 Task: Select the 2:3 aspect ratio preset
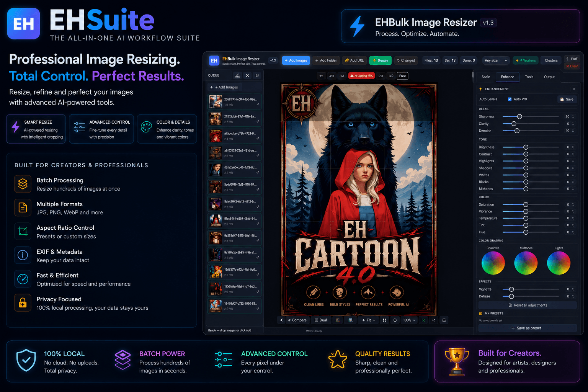[x=381, y=76]
